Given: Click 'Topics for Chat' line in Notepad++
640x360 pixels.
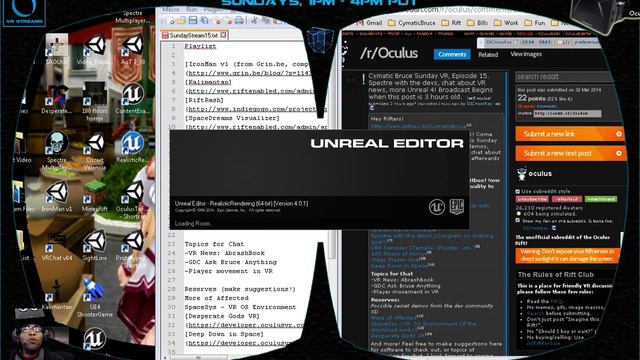Looking at the screenshot, I should click(x=214, y=244).
